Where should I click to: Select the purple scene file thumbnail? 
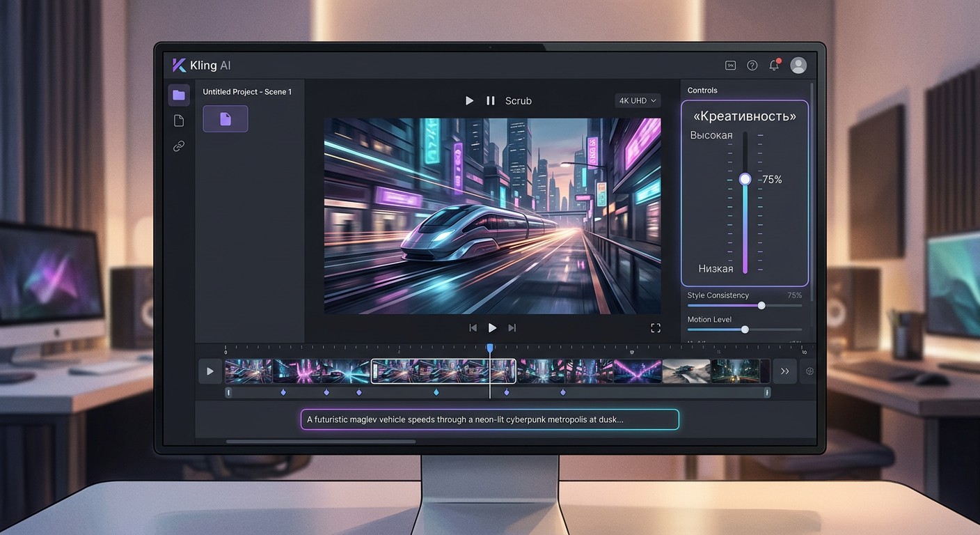[x=225, y=119]
